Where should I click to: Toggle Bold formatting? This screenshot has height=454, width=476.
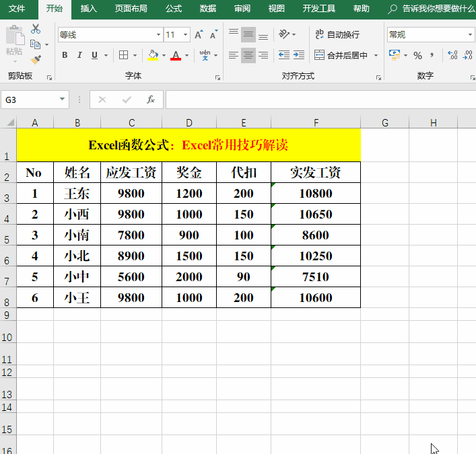point(65,55)
